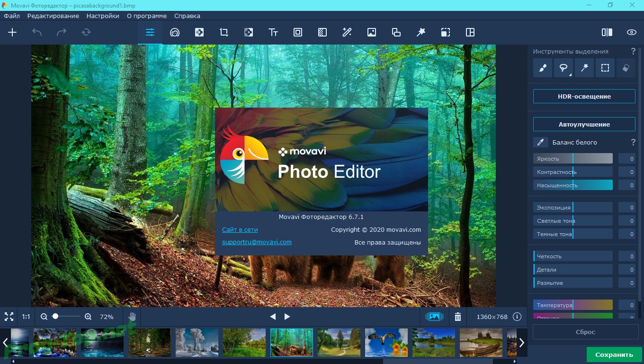Toggle the eye icon to view original
644x364 pixels.
click(x=631, y=32)
